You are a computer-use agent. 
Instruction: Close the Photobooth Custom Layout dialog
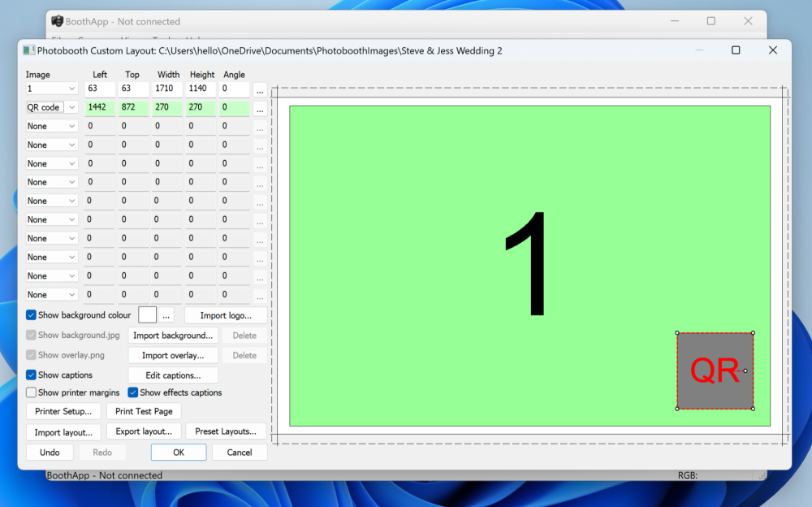773,50
